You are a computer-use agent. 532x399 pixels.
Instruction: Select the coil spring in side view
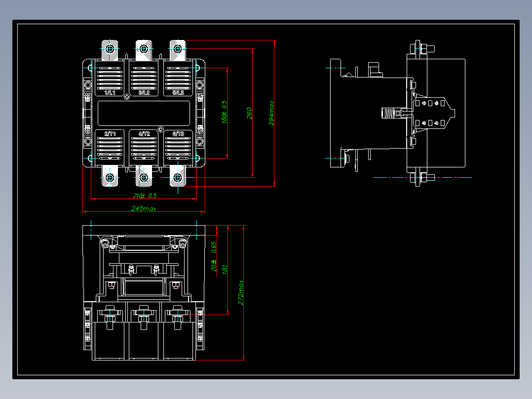click(x=387, y=113)
